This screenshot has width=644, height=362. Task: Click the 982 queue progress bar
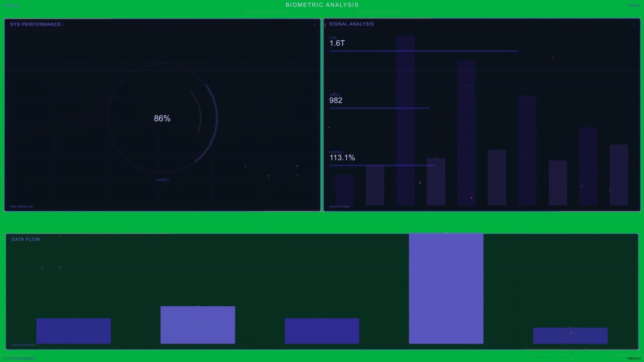tap(379, 108)
